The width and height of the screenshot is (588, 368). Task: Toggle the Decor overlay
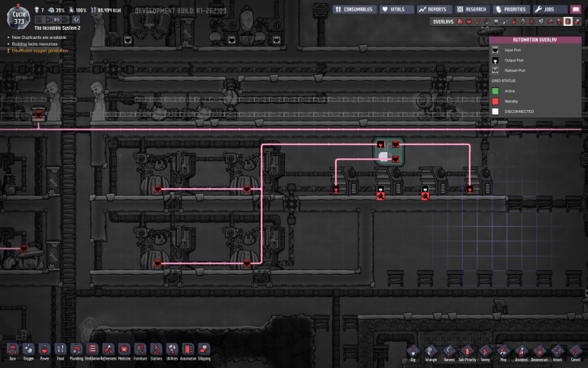[523, 21]
